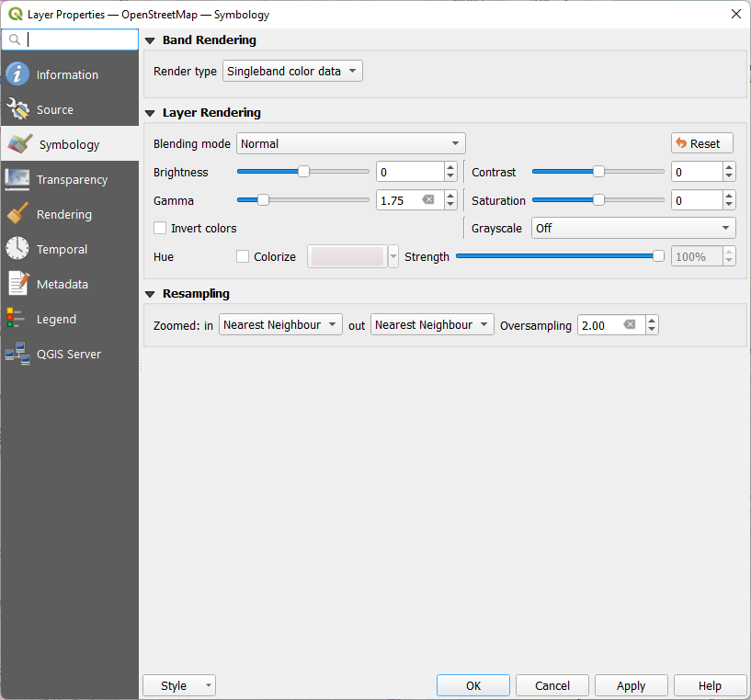Click the Saturation slider handle

598,199
